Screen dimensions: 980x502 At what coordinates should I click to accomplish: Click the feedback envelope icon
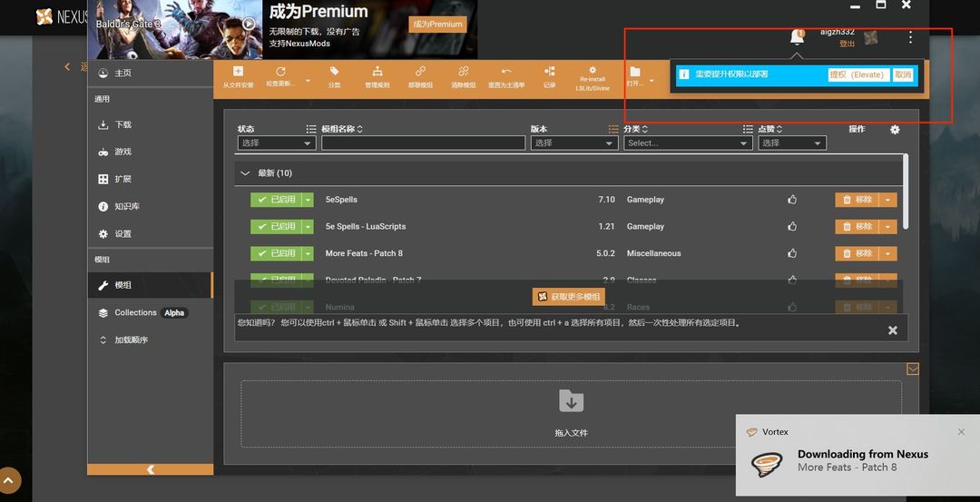[913, 369]
